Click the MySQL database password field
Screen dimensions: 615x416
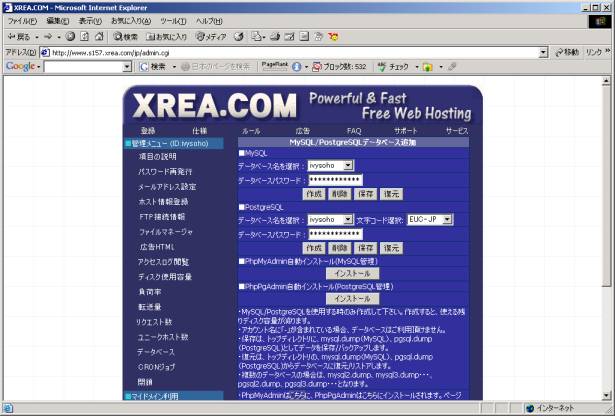[334, 179]
